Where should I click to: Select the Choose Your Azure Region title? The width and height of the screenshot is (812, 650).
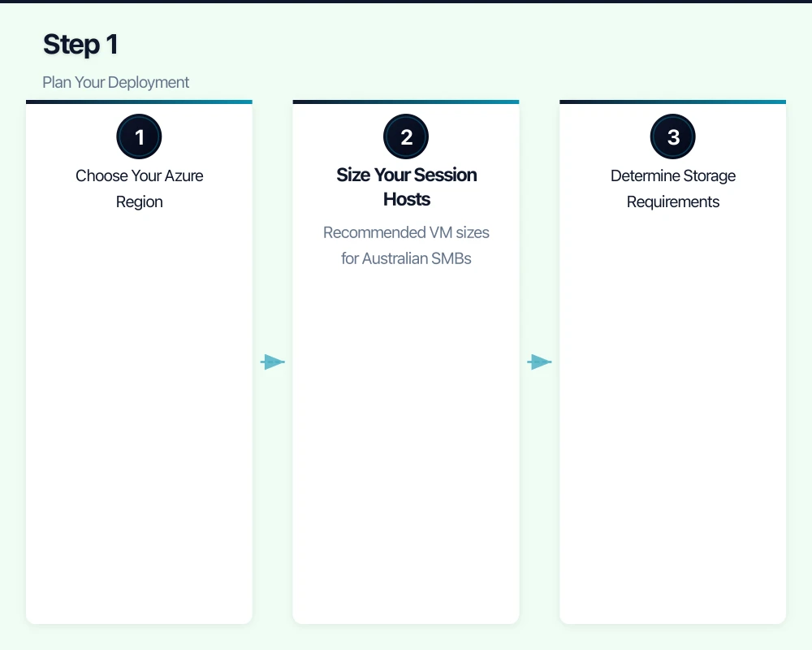tap(140, 188)
